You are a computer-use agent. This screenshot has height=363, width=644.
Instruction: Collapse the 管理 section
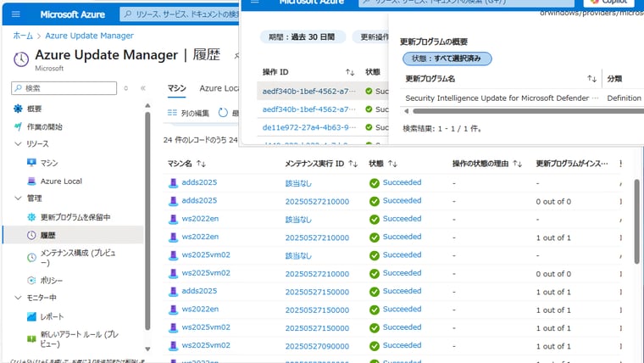pos(18,198)
